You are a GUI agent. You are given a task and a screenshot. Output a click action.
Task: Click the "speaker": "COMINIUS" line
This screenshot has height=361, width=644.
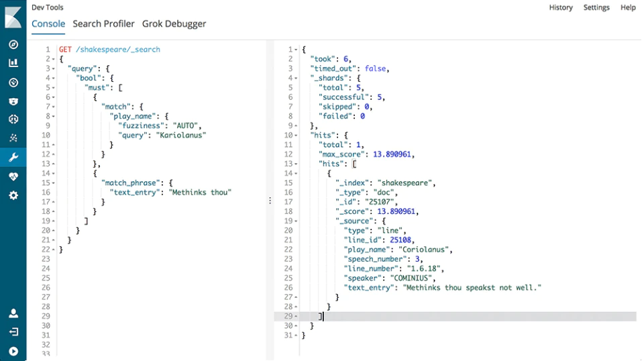(390, 278)
